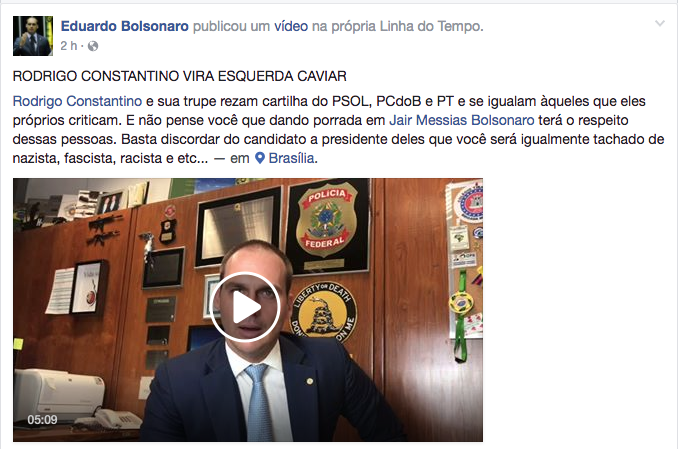Click the rifle replicas mounted on the wall
Image resolution: width=678 pixels, height=449 pixels.
[x=103, y=230]
